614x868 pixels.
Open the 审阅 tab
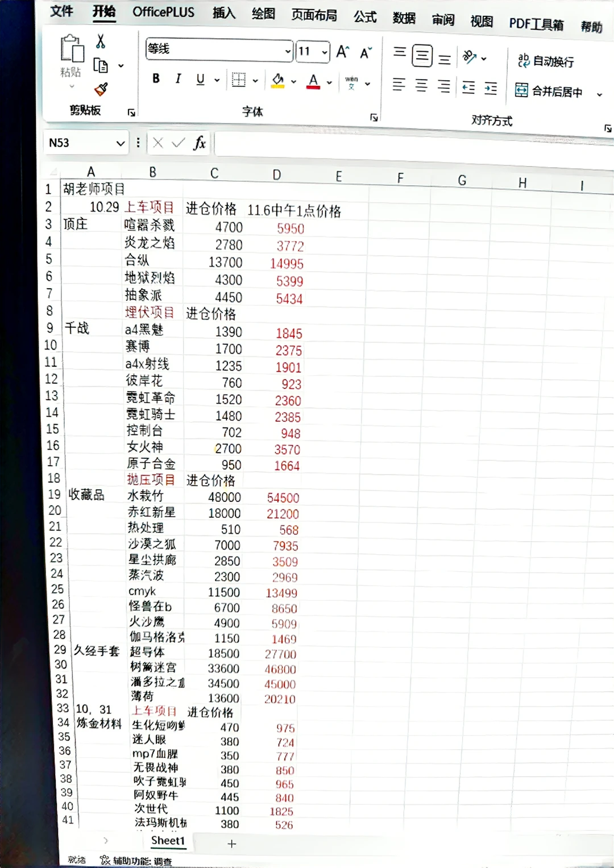pyautogui.click(x=443, y=20)
